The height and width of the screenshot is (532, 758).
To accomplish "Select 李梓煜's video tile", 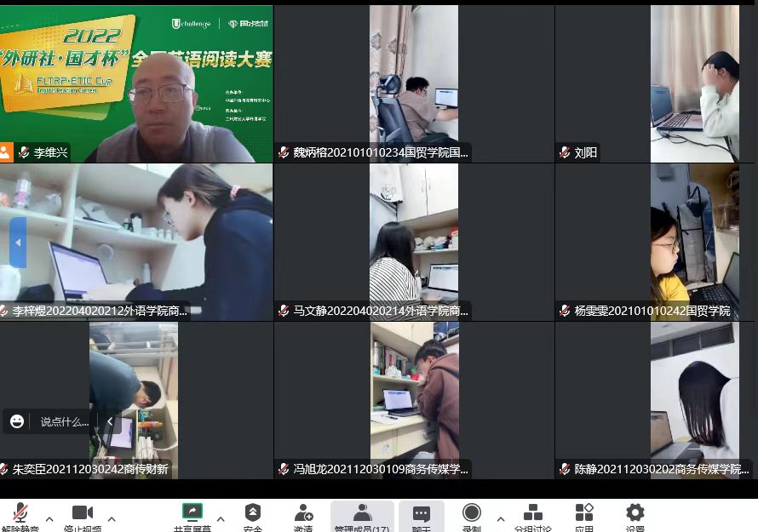I will [136, 242].
